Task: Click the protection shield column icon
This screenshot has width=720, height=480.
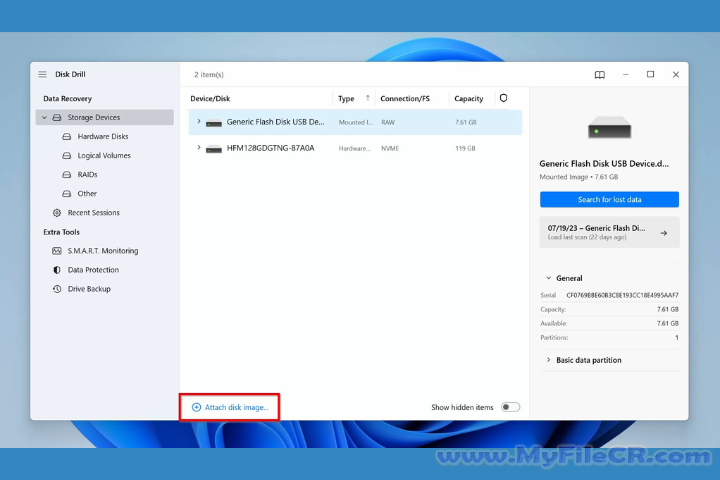Action: 504,98
